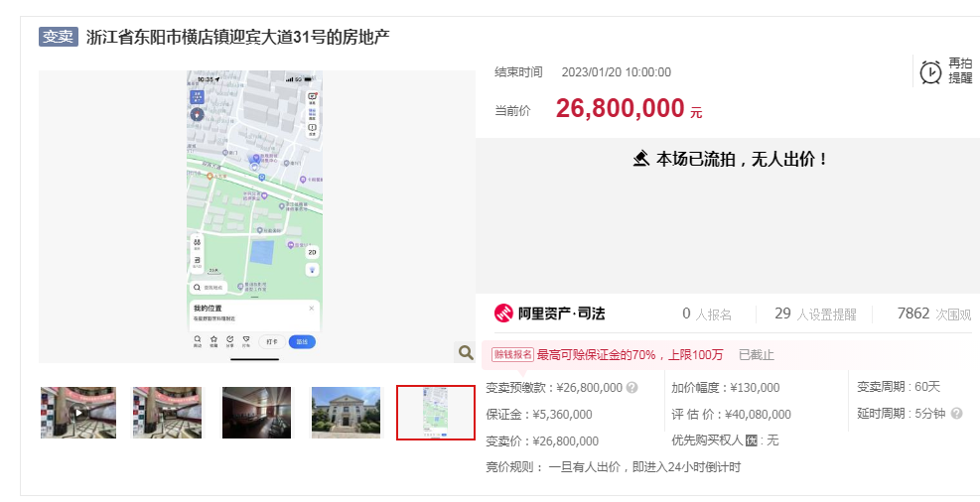980x502 pixels.
Task: Click the magnifier zoom icon on image
Action: (x=465, y=352)
